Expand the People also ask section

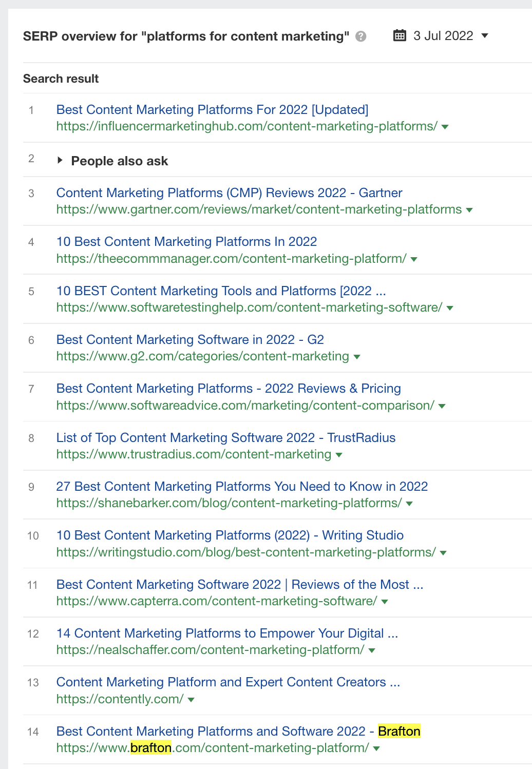coord(60,160)
